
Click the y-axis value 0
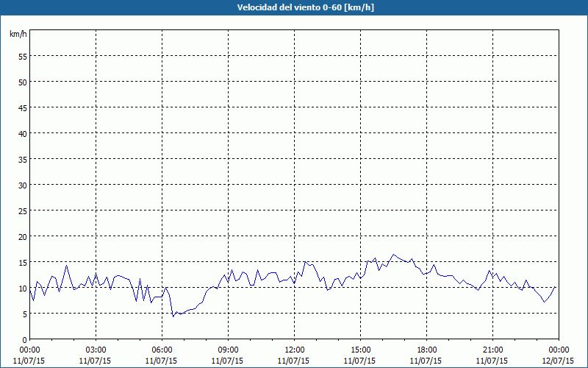pos(25,339)
